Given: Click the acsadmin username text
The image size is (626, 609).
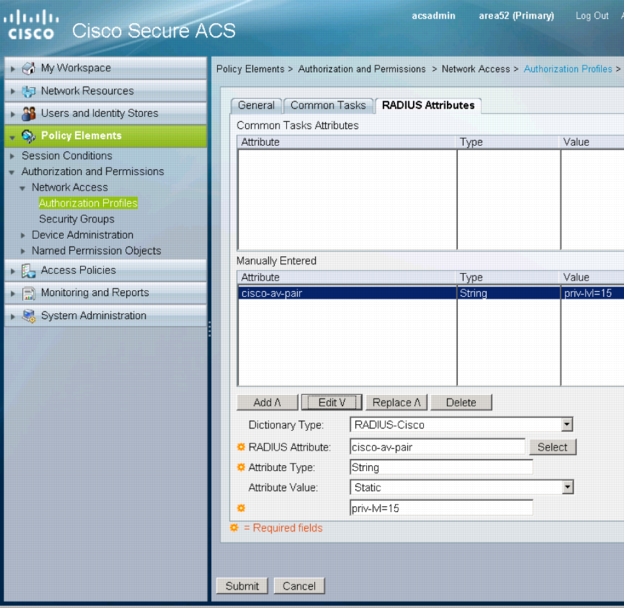Looking at the screenshot, I should pyautogui.click(x=433, y=16).
